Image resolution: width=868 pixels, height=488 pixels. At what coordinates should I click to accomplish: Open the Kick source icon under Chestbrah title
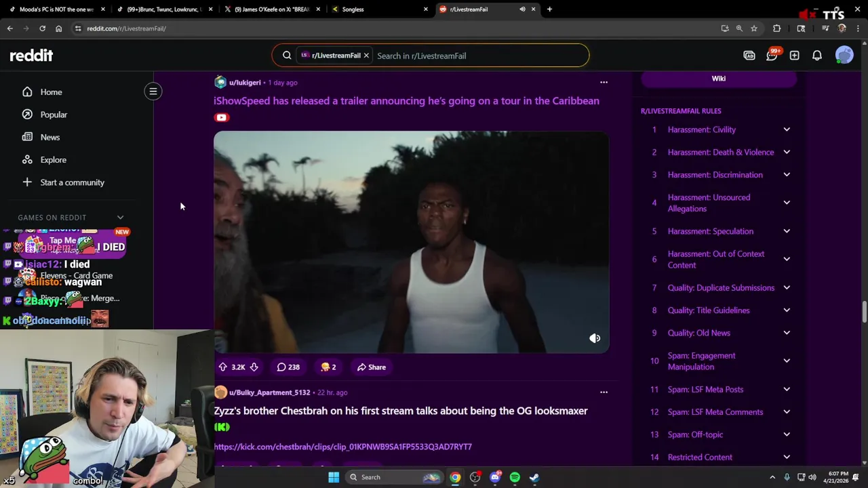pos(222,427)
